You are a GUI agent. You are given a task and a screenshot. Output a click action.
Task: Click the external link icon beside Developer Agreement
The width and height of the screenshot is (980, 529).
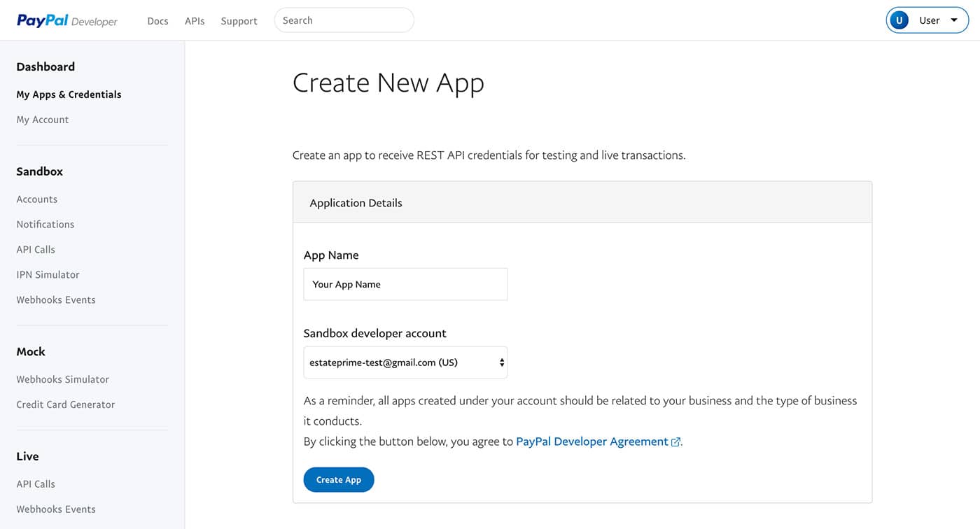click(675, 442)
